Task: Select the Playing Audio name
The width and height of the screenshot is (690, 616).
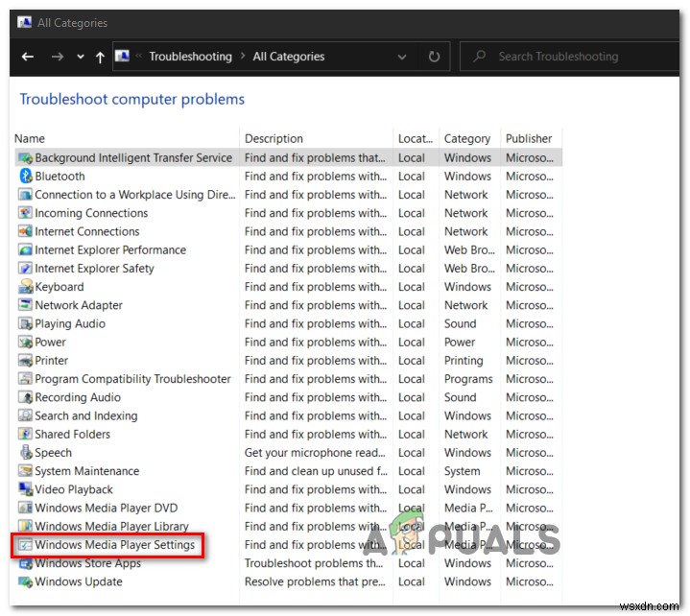Action: tap(70, 324)
